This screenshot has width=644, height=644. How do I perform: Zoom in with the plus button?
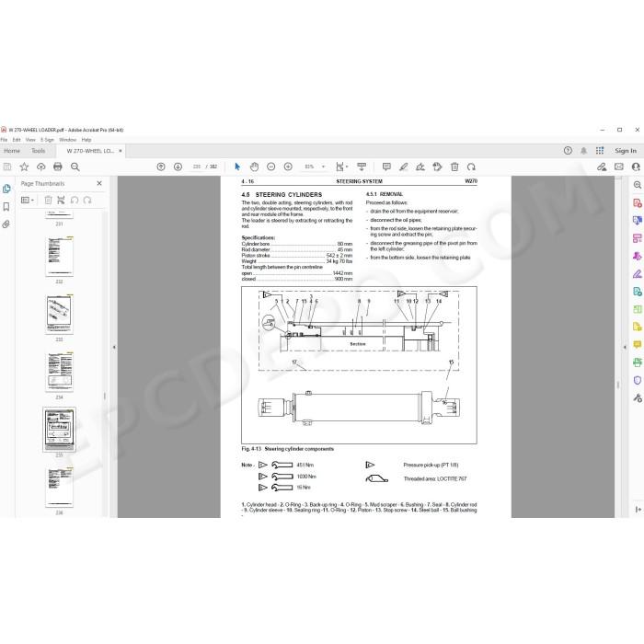click(x=288, y=167)
